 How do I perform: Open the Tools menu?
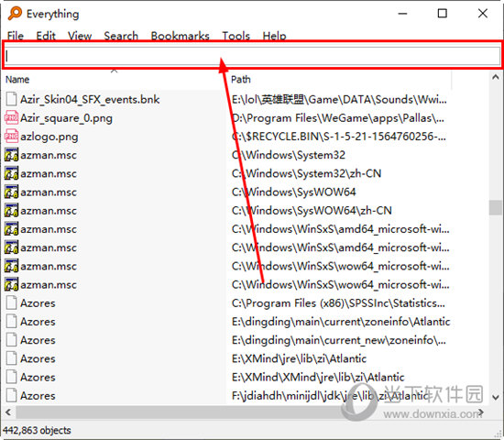236,36
